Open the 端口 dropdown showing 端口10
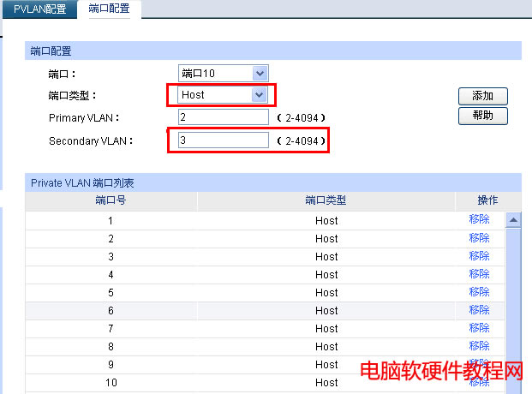The image size is (532, 394). [x=224, y=74]
